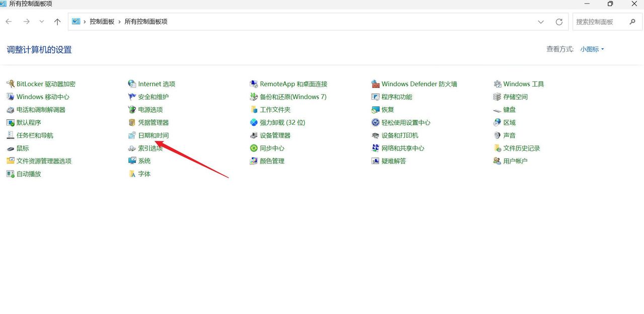Open the 系统 monitor icon

(x=132, y=161)
